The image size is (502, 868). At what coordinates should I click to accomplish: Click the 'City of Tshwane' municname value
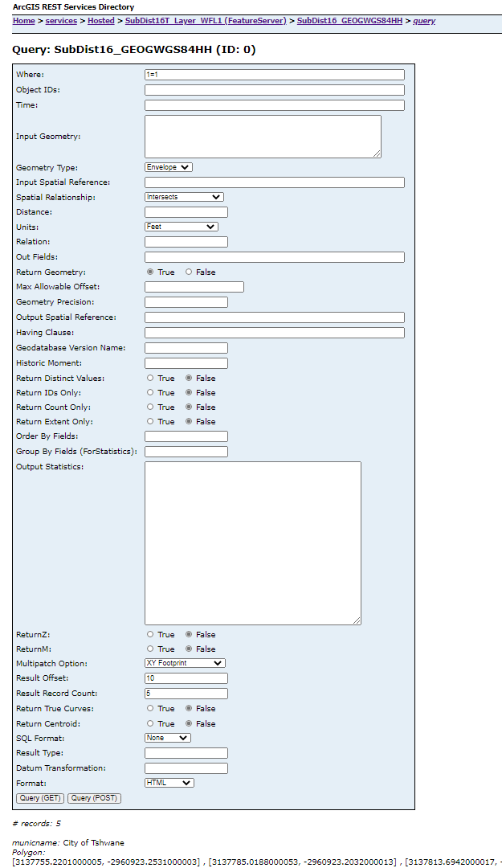point(93,842)
